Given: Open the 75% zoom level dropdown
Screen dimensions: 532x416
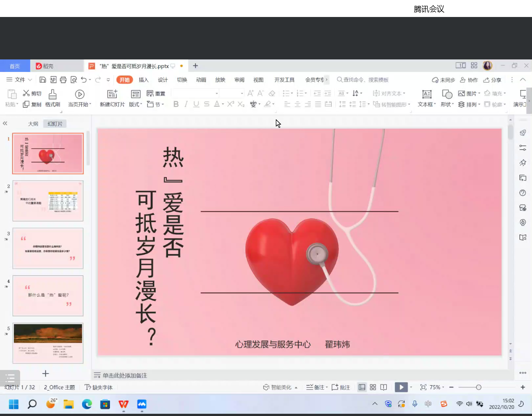Looking at the screenshot, I should (x=437, y=387).
